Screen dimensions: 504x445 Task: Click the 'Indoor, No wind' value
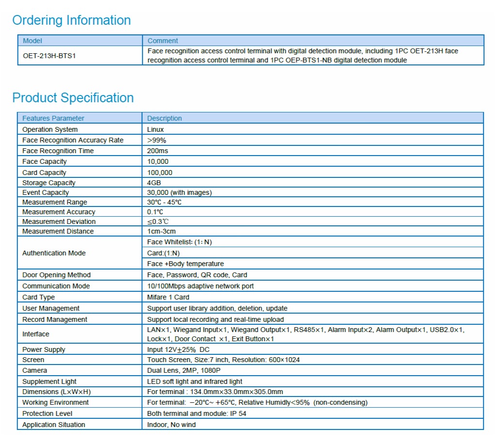171,425
